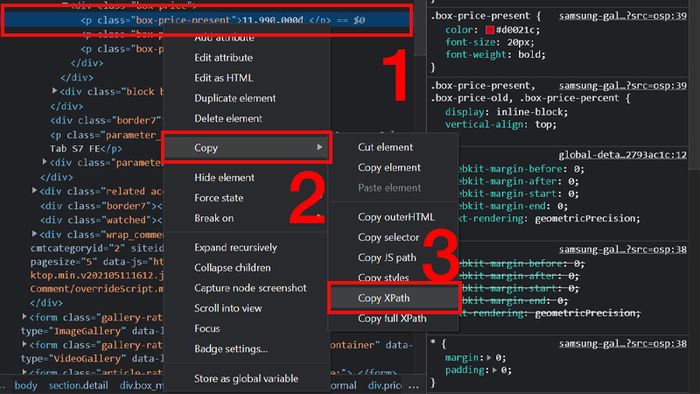Choose Cut element in submenu

tap(385, 147)
